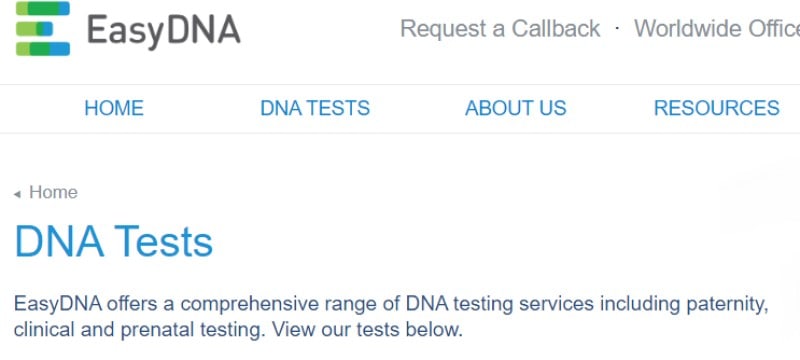Click the phrase prenatal testing in description

click(x=192, y=329)
